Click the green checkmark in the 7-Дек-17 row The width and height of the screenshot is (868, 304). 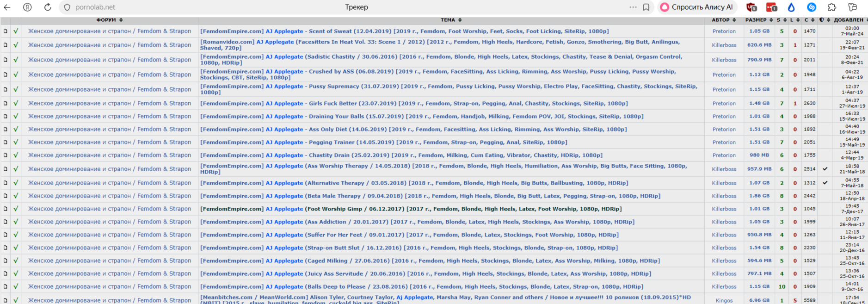[16, 209]
